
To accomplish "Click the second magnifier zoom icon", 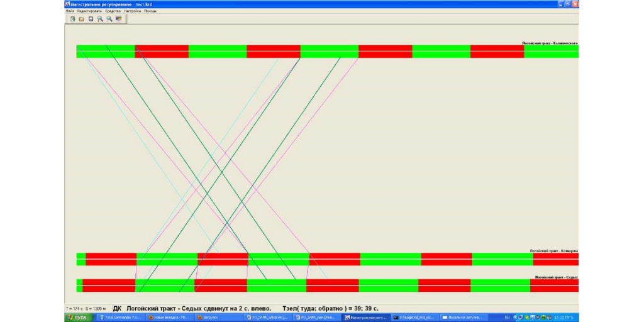I will click(109, 19).
